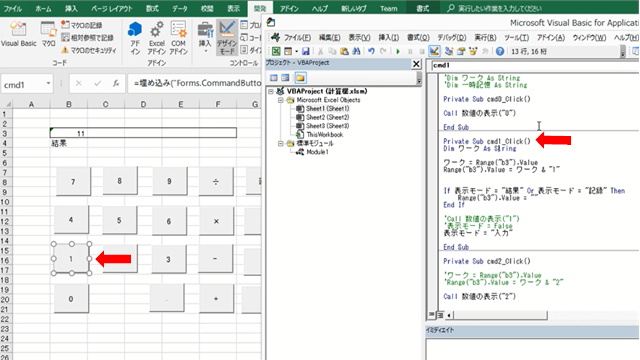
Task: Open the Name Box dropdown showing cmd1
Action: pyautogui.click(x=48, y=84)
